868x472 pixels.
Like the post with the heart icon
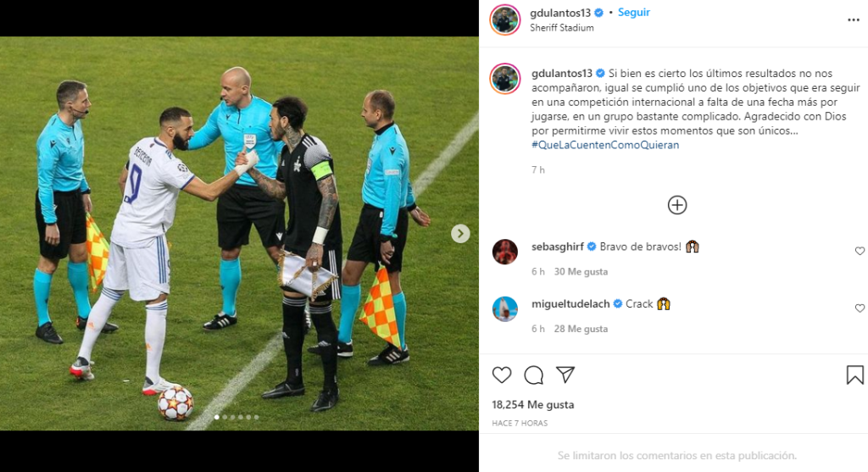(x=502, y=375)
